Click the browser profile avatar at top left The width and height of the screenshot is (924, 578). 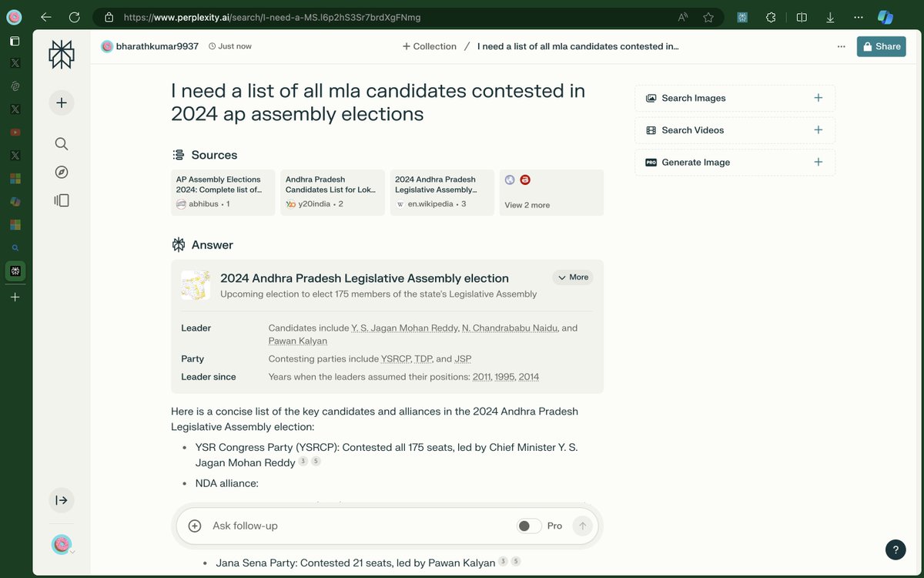pyautogui.click(x=15, y=17)
